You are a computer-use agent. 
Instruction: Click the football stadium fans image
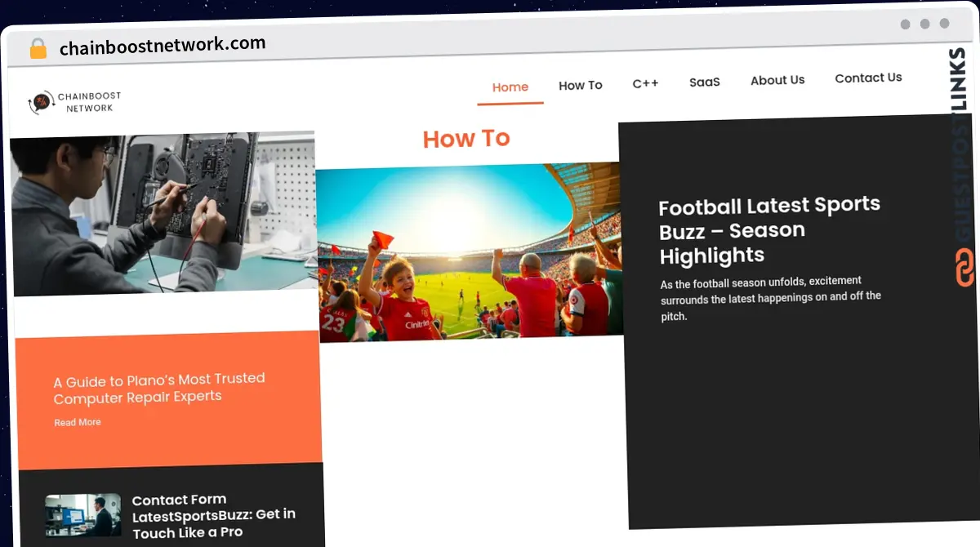(470, 253)
